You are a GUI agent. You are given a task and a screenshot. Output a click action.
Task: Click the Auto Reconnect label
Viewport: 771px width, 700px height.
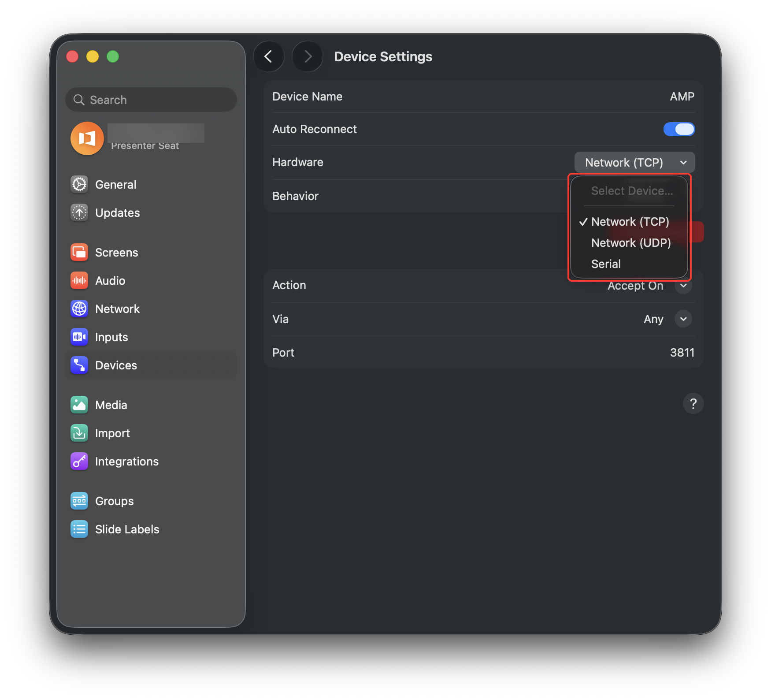coord(315,129)
